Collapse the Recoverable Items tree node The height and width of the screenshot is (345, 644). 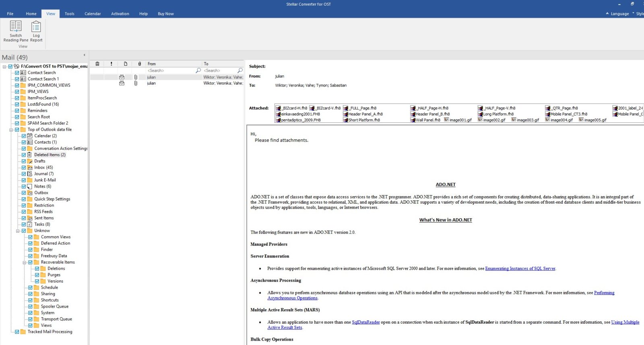[x=25, y=262]
